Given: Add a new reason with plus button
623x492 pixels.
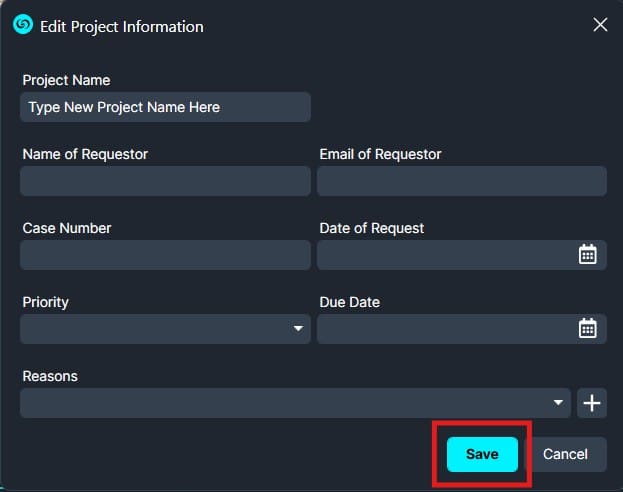Looking at the screenshot, I should click(592, 403).
